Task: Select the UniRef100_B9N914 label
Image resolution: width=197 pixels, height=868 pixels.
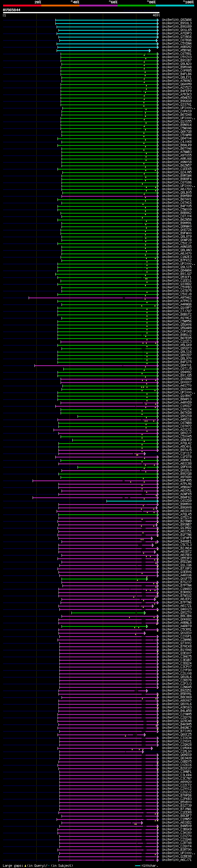Action: click(177, 125)
